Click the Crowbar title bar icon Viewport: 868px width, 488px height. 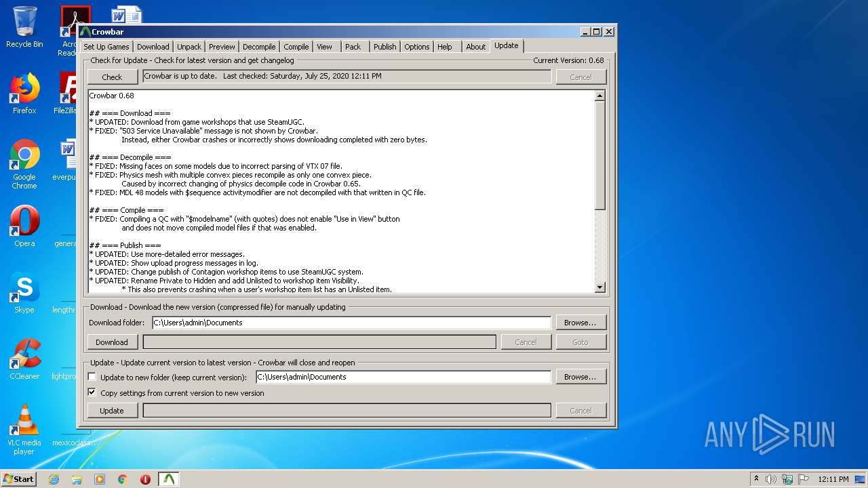[x=85, y=31]
